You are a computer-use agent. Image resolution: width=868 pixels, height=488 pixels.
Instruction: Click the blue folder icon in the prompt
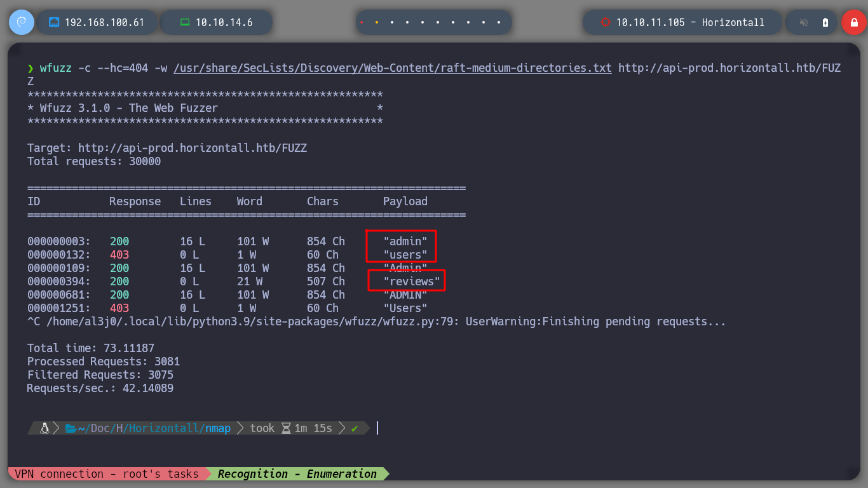[71, 428]
